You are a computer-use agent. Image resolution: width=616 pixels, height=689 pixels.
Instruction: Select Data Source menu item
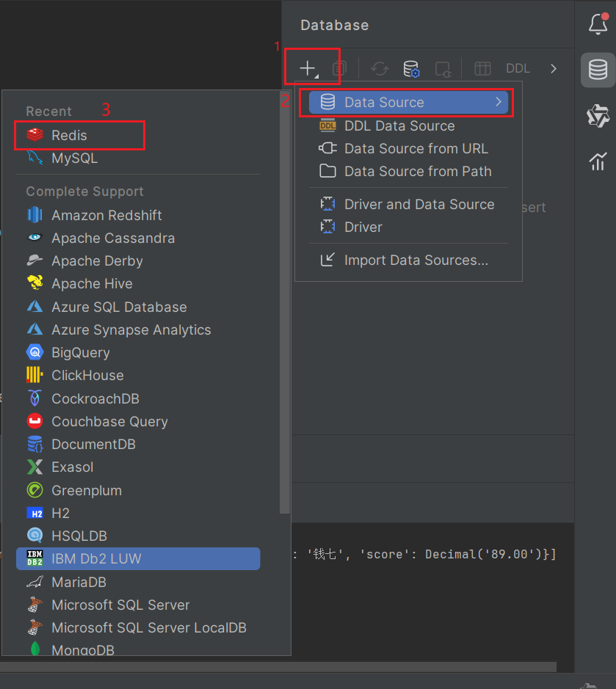click(x=408, y=103)
